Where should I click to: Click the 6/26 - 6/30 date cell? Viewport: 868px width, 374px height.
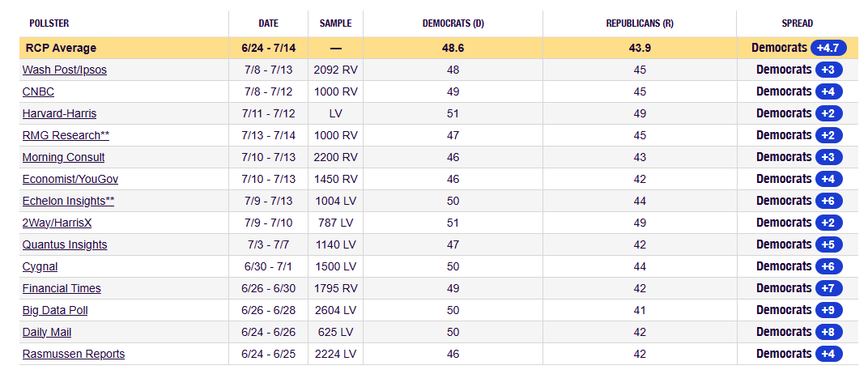pos(269,288)
